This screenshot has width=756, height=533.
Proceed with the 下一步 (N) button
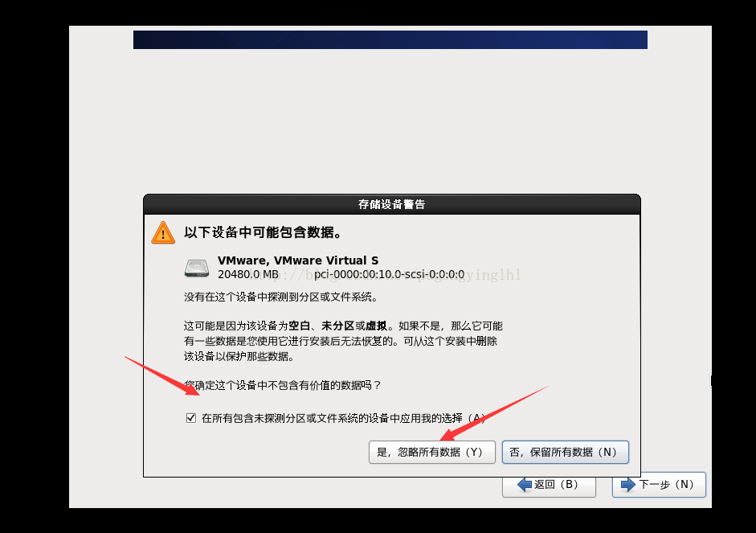[659, 485]
